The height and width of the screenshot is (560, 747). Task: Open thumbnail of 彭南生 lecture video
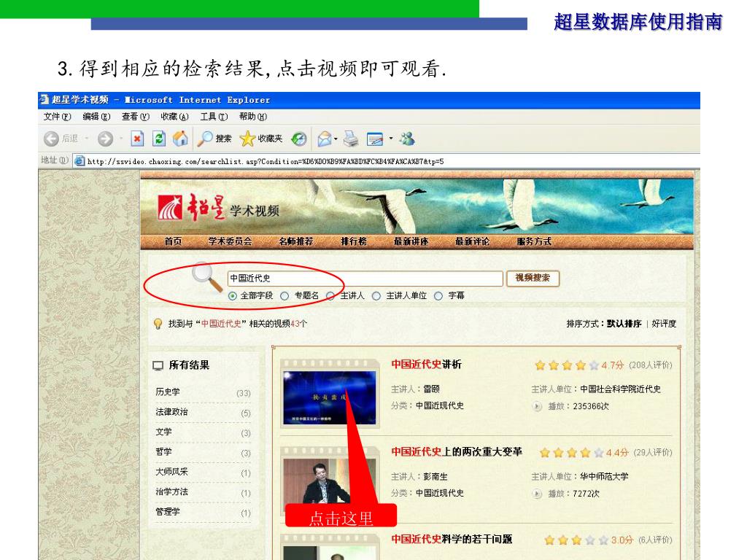(x=330, y=481)
